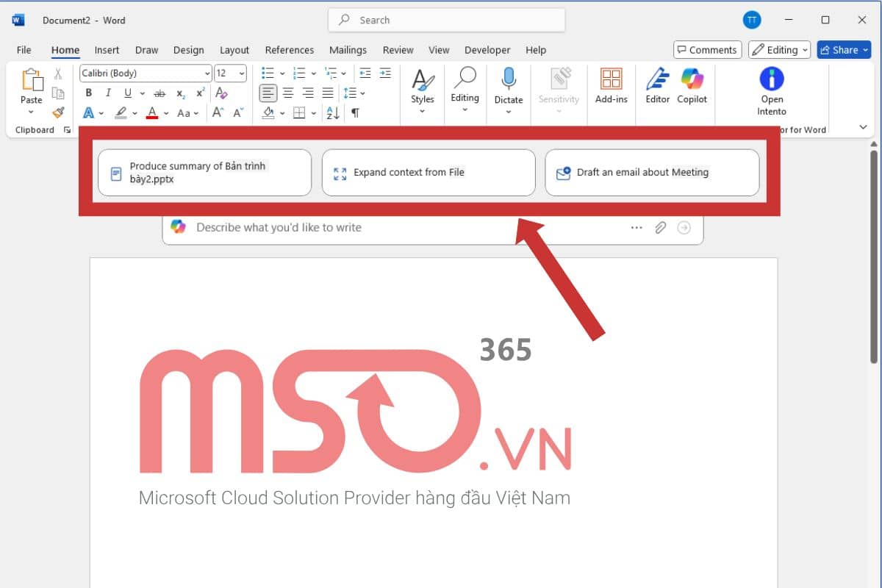882x588 pixels.
Task: Click Expand context from File suggestion
Action: [x=429, y=173]
